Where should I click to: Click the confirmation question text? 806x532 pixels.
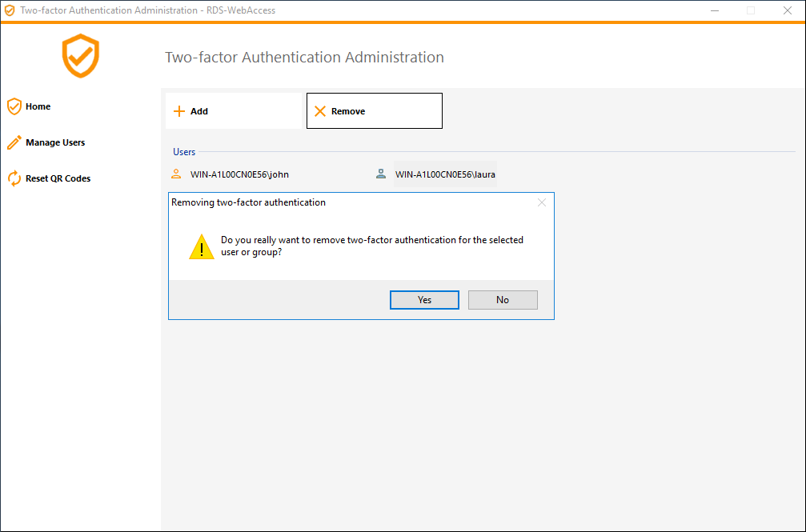click(x=372, y=246)
